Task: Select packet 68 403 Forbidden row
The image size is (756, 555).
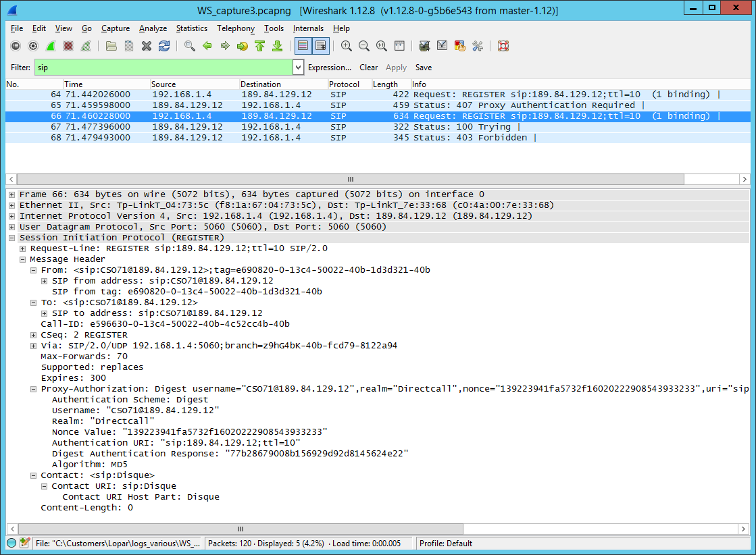Action: coord(378,138)
